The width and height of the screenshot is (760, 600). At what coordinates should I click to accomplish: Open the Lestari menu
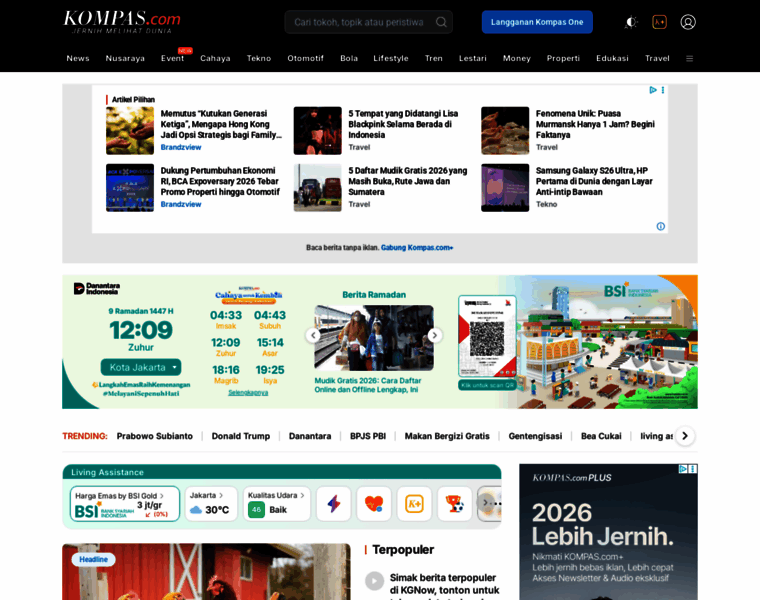pos(473,58)
